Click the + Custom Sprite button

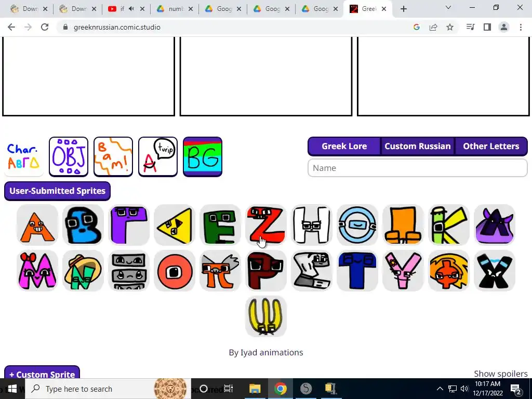[42, 373]
